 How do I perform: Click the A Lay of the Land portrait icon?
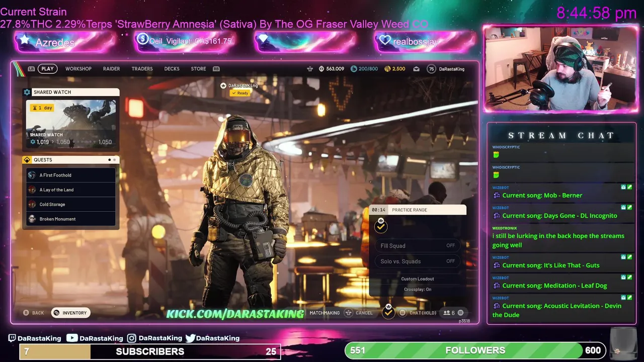pos(32,190)
